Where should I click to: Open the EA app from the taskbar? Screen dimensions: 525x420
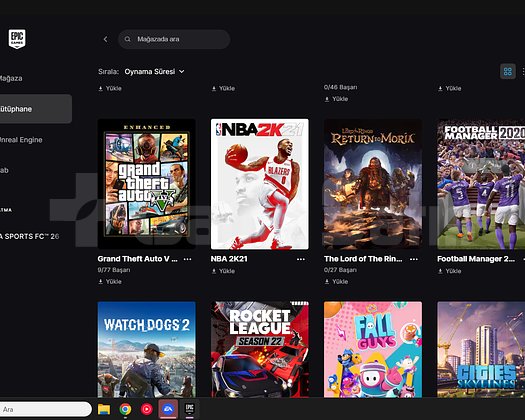coord(168,409)
